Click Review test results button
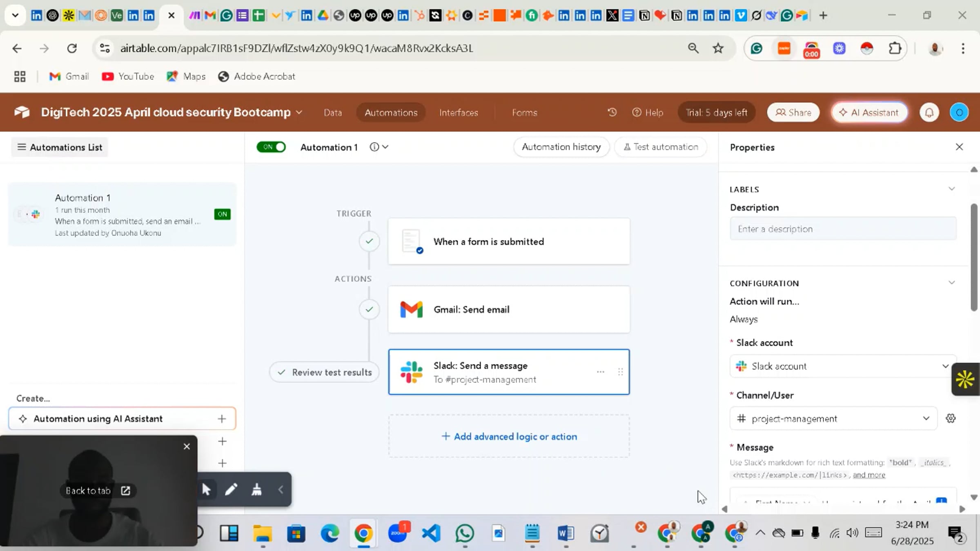The image size is (980, 551). [325, 372]
